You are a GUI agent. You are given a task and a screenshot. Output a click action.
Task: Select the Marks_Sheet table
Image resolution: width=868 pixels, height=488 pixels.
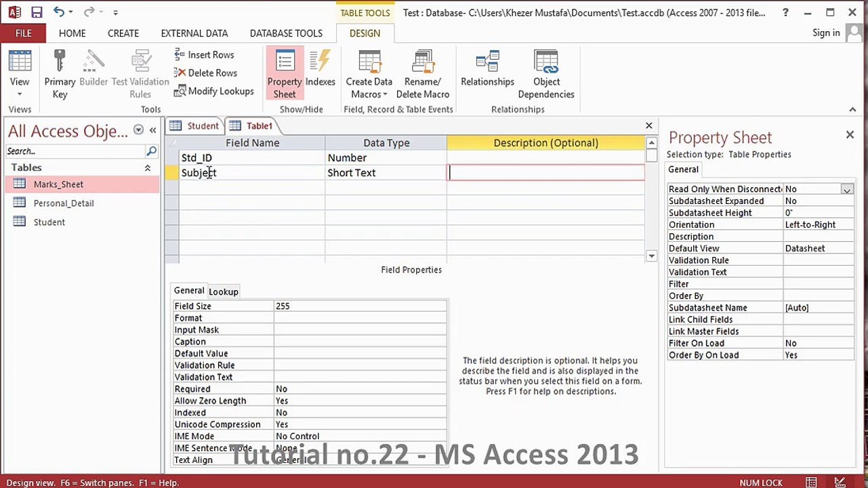click(81, 184)
